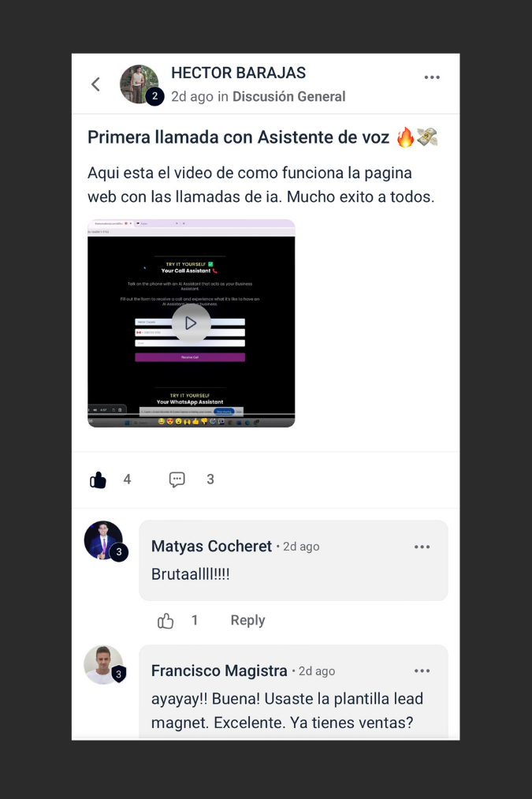
Task: Open the Discusión General category link
Action: click(x=288, y=96)
